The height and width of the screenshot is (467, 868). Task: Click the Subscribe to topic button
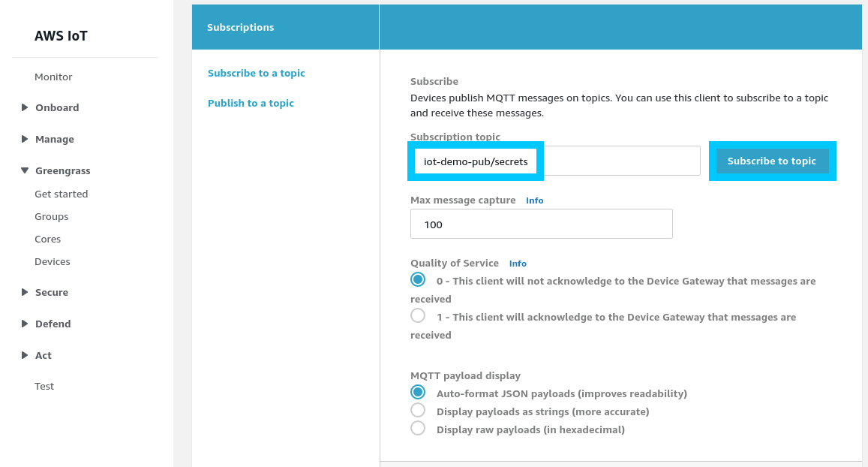(x=772, y=161)
